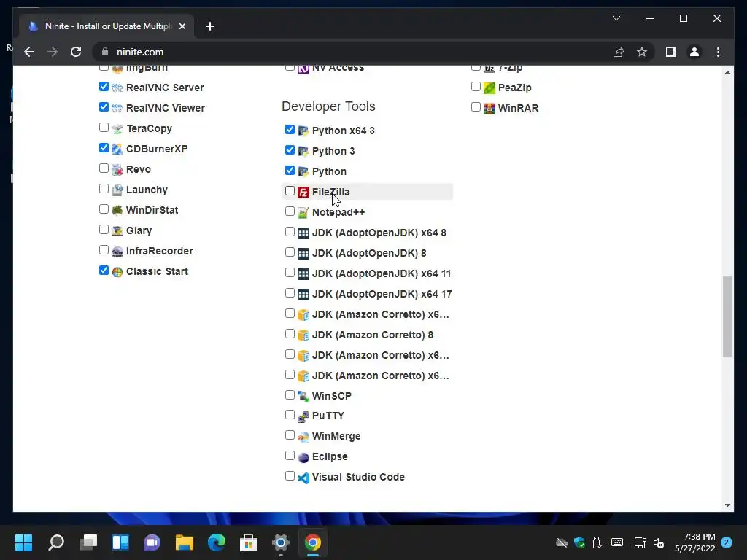Check the Visual Studio Code checkbox
The image size is (747, 560).
tap(290, 475)
